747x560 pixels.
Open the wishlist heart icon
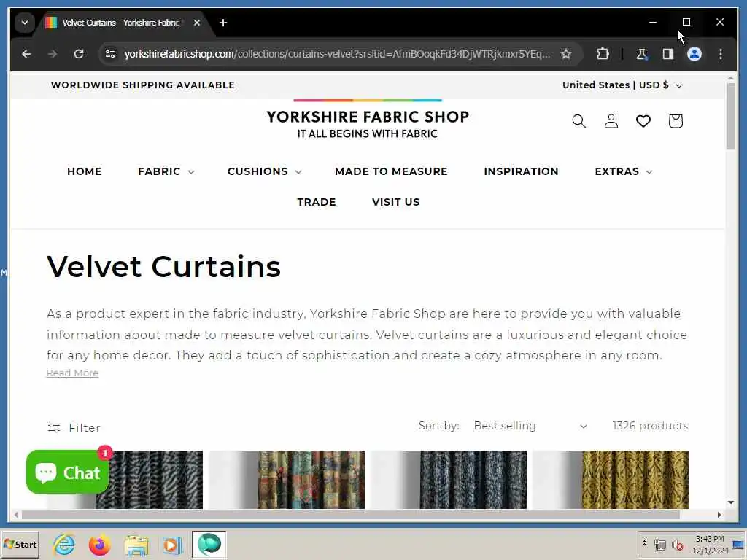pyautogui.click(x=643, y=121)
